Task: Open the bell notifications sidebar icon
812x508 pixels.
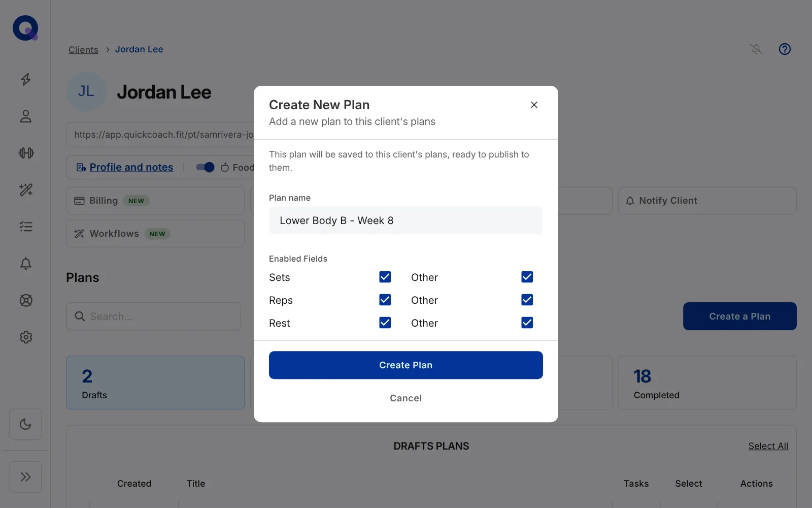Action: [x=26, y=264]
